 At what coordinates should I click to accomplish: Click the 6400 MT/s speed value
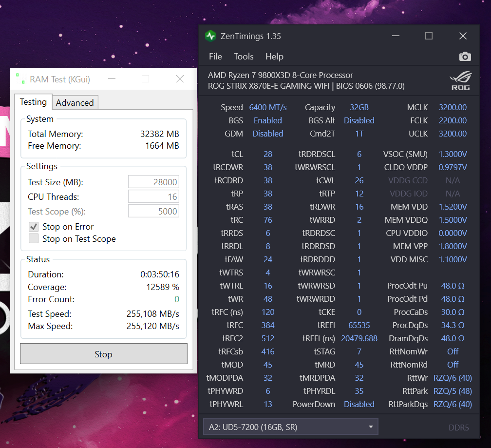tap(268, 107)
